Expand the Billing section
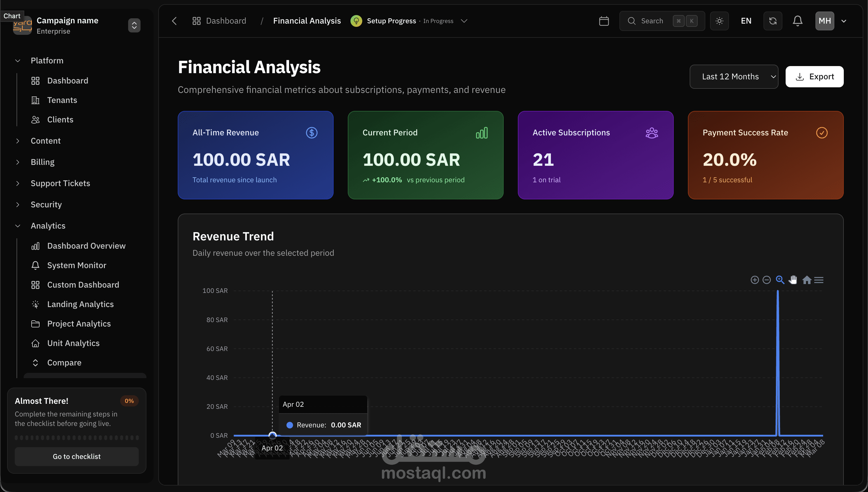Screen dimensions: 868x492 [x=43, y=162]
